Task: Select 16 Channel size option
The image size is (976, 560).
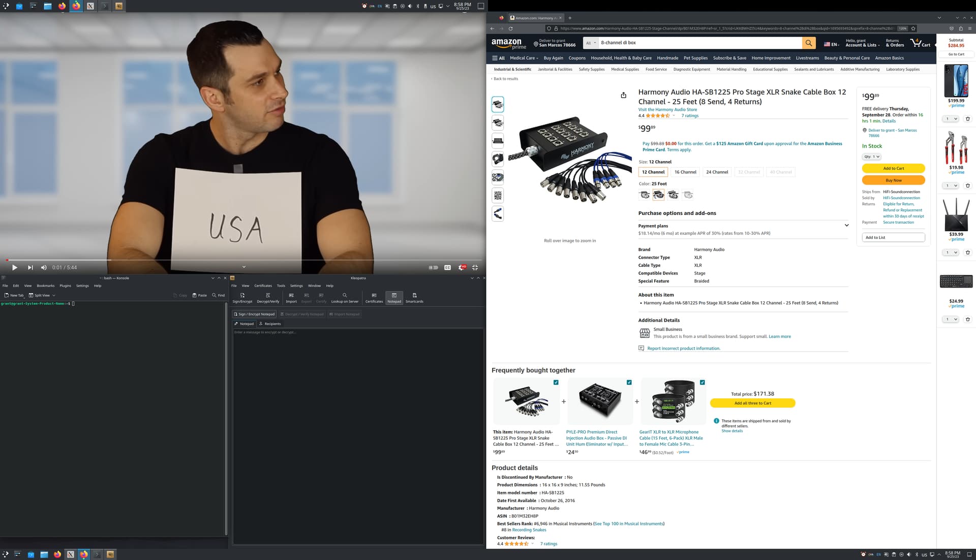Action: coord(685,172)
